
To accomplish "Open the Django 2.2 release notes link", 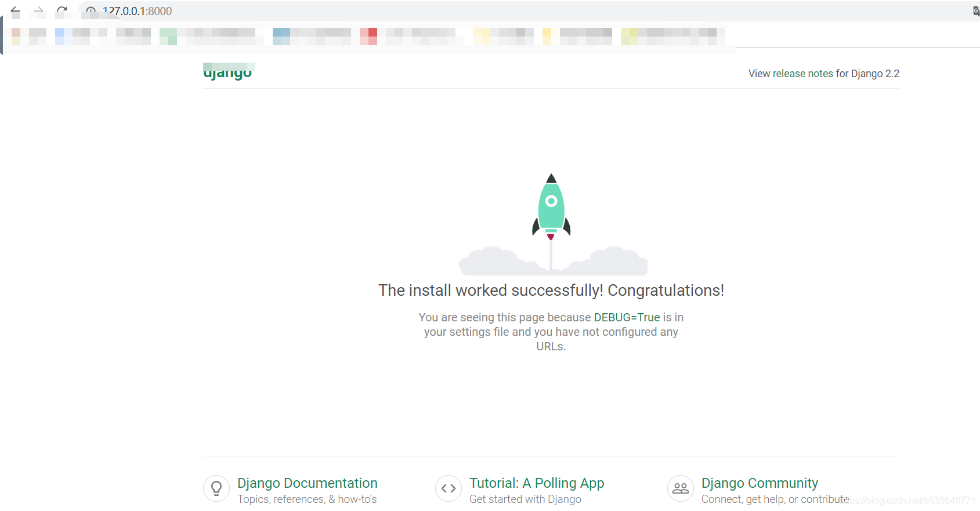I will click(803, 74).
